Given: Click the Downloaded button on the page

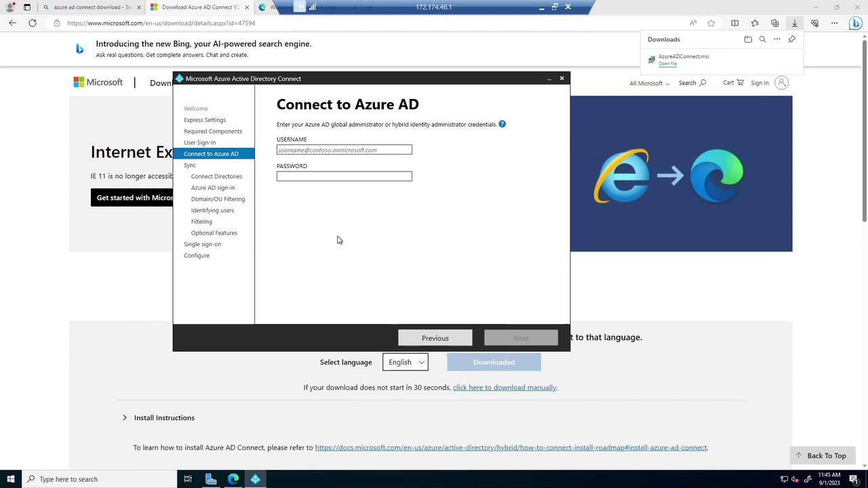Looking at the screenshot, I should click(x=494, y=362).
